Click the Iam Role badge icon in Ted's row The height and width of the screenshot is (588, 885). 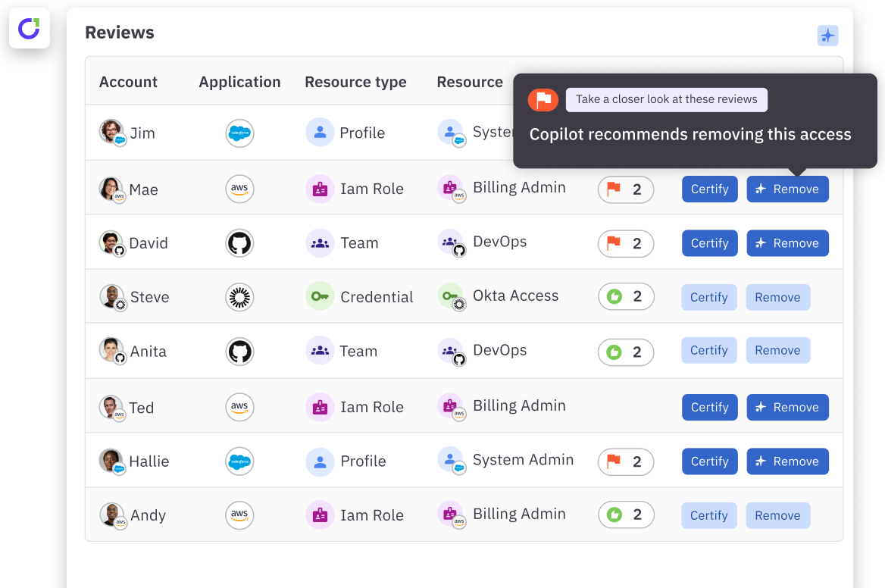click(x=320, y=407)
